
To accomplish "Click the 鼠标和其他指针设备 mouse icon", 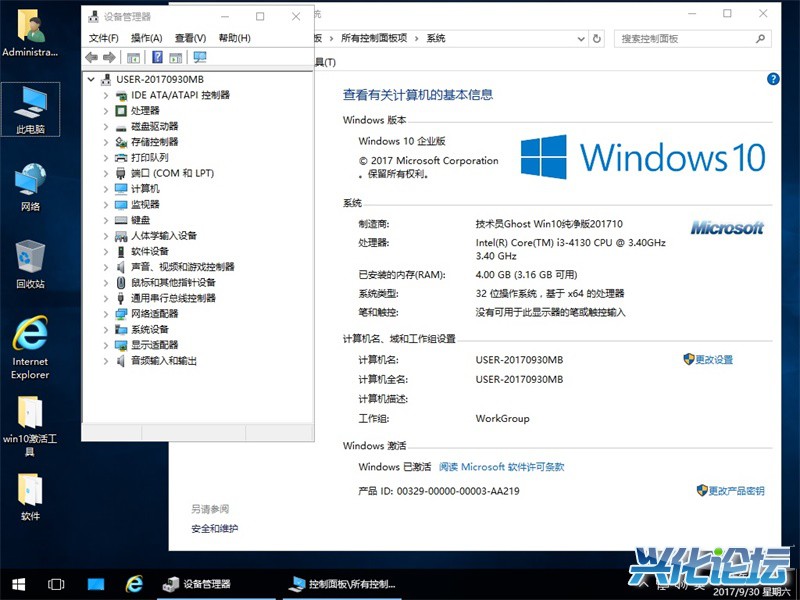I will 121,283.
